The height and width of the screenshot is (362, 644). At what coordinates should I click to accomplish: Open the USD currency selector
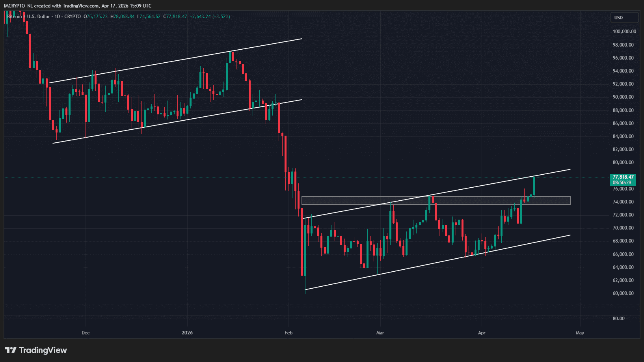[x=624, y=18]
